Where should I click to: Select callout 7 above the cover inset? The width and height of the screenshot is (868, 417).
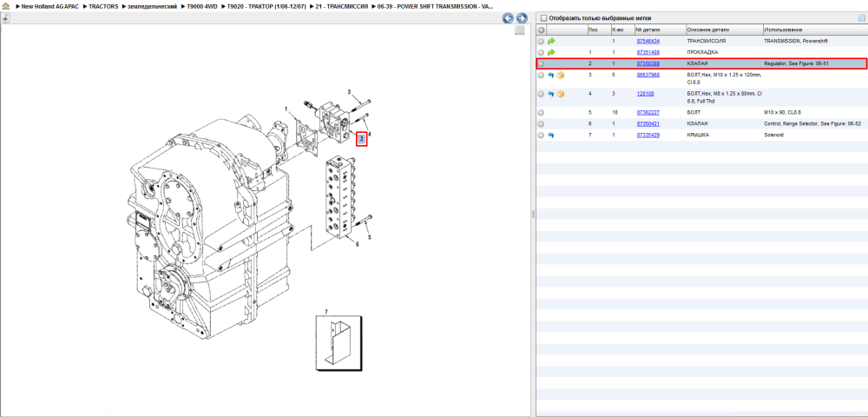pos(326,311)
